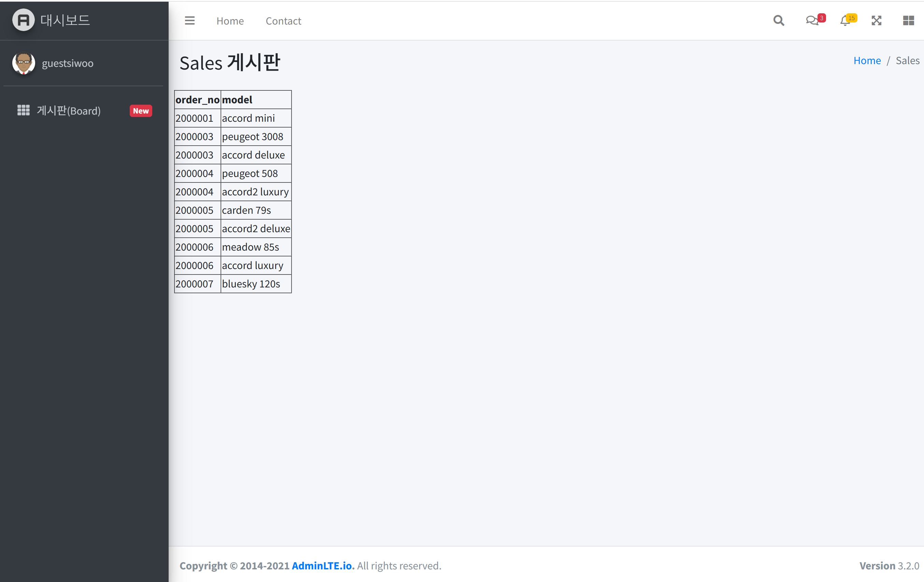Select the peugeot 3008 table cell
Image resolution: width=924 pixels, height=582 pixels.
(x=253, y=136)
